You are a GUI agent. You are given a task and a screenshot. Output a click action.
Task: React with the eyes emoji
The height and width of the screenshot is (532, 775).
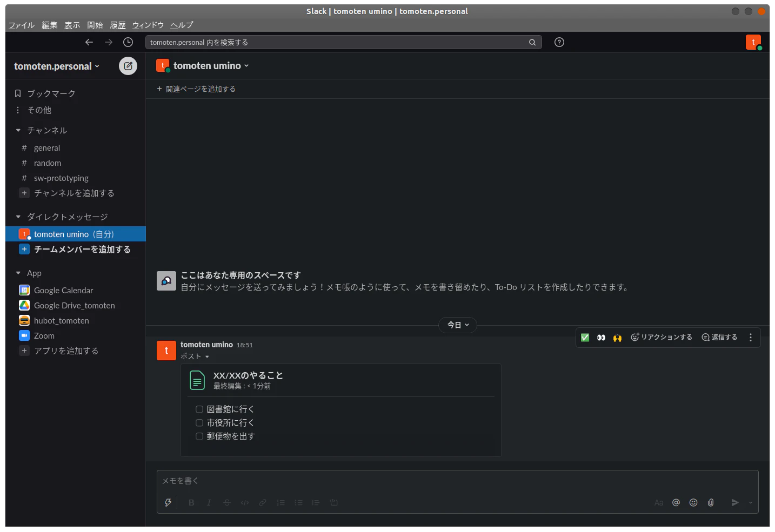coord(601,338)
